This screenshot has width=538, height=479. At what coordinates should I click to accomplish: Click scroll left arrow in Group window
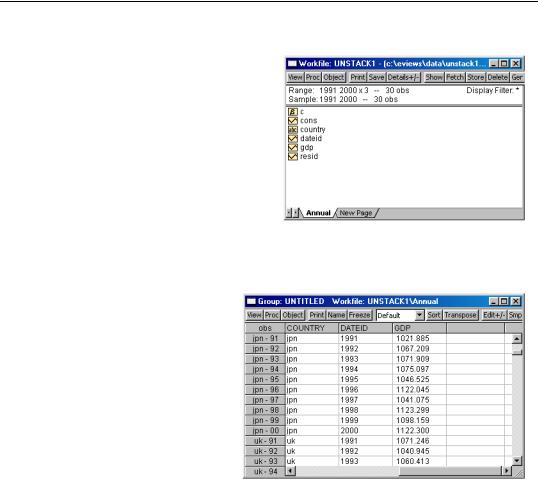pyautogui.click(x=291, y=471)
